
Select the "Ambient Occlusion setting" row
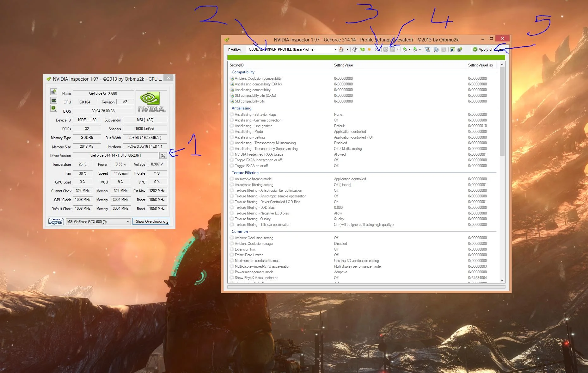click(x=363, y=238)
